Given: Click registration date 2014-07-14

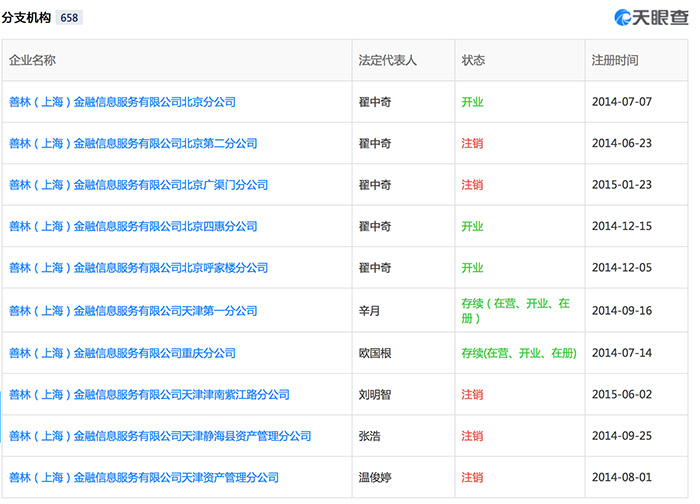Looking at the screenshot, I should coord(622,354).
